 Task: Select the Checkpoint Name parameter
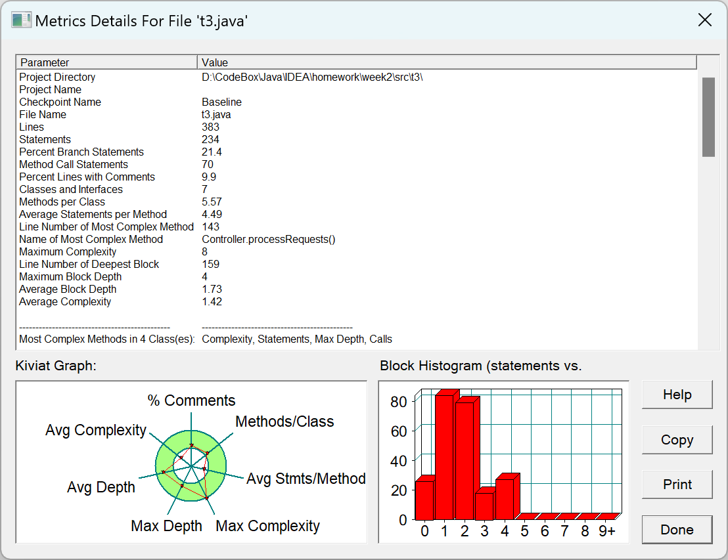[x=60, y=102]
